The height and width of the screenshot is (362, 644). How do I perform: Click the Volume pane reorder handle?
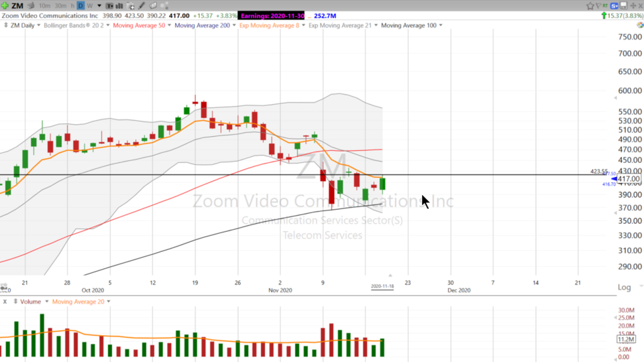click(15, 302)
